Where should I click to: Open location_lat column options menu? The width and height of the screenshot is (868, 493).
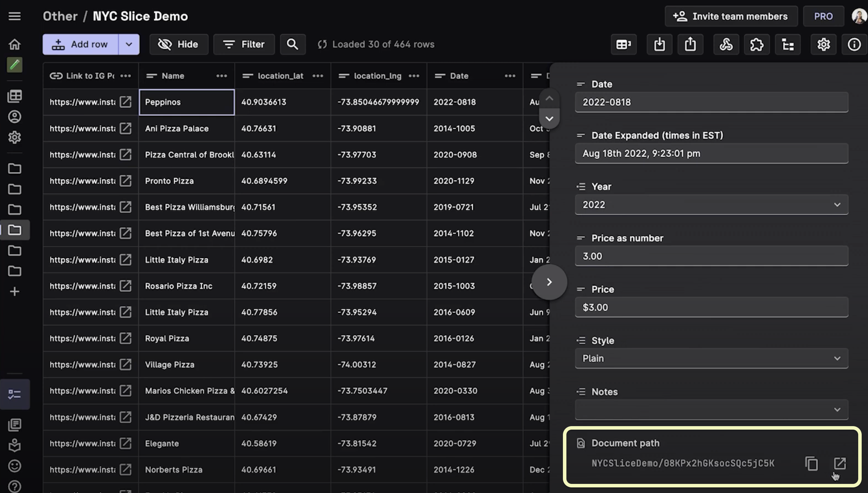(x=317, y=76)
